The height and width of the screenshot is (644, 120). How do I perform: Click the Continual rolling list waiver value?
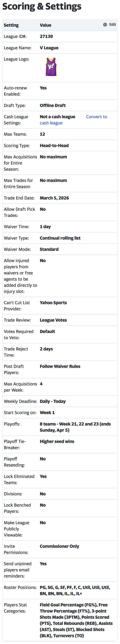click(x=60, y=238)
